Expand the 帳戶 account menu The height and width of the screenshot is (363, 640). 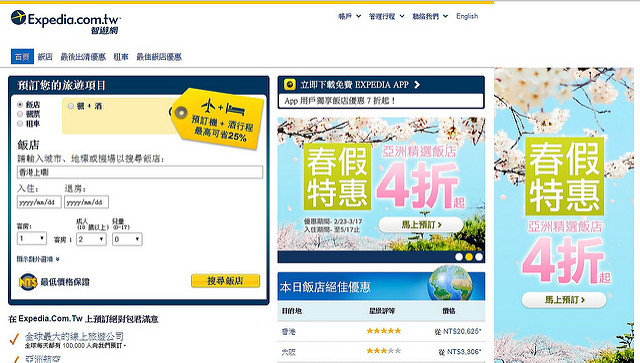350,16
